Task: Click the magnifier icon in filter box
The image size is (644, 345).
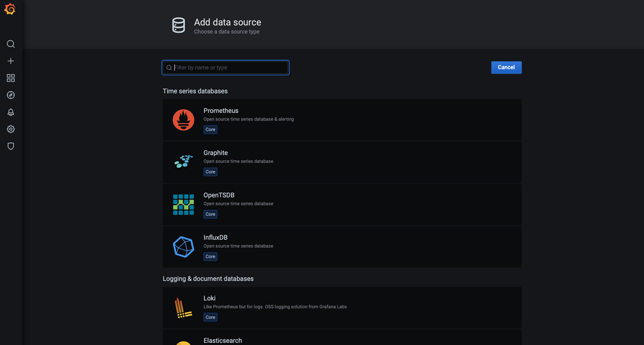Action: [x=169, y=68]
